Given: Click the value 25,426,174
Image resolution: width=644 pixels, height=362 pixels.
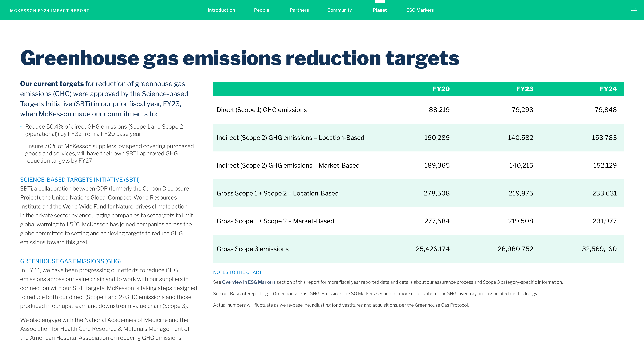Looking at the screenshot, I should click(433, 249).
